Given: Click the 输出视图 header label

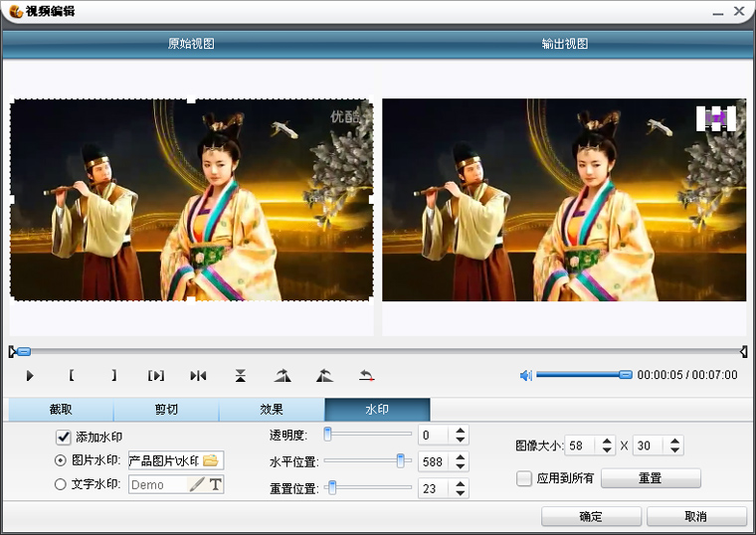Looking at the screenshot, I should tap(565, 44).
